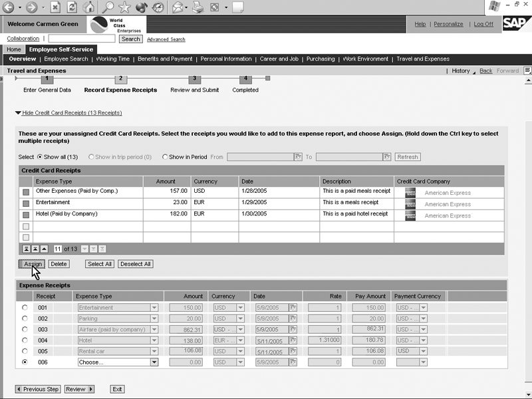This screenshot has width=532, height=399.
Task: Click the Log Off link
Action: [x=483, y=24]
